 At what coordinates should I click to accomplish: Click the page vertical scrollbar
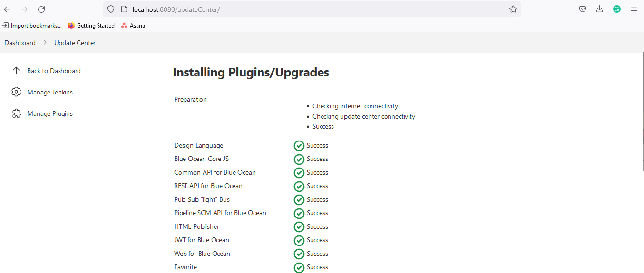[642, 142]
